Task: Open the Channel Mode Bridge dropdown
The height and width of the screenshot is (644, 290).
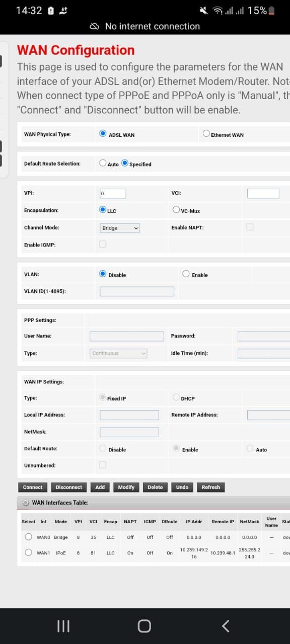Action: pyautogui.click(x=120, y=228)
